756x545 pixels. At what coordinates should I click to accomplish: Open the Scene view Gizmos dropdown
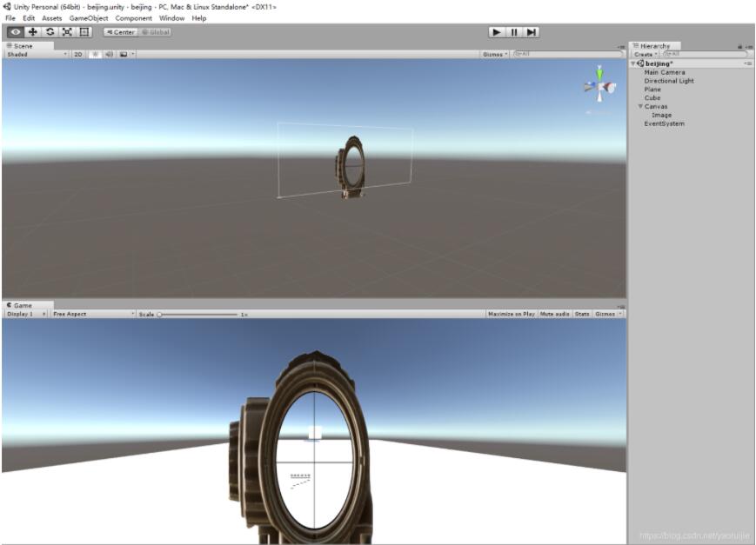coord(495,55)
